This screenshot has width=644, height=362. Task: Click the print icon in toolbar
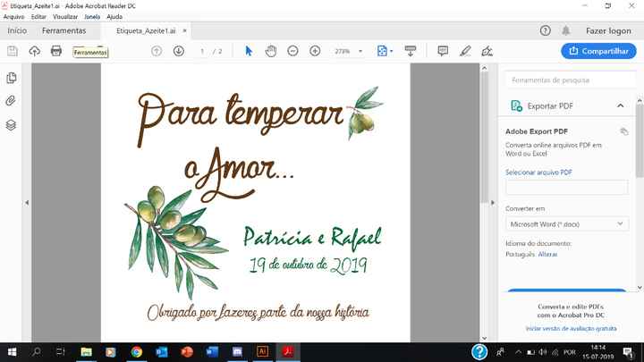coord(56,51)
